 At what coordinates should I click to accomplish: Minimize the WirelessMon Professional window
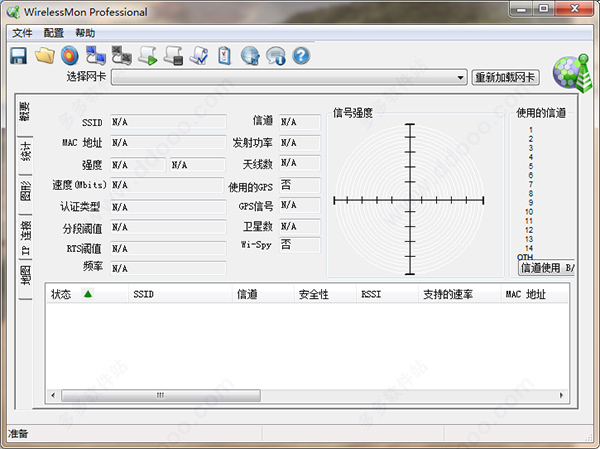click(x=521, y=9)
